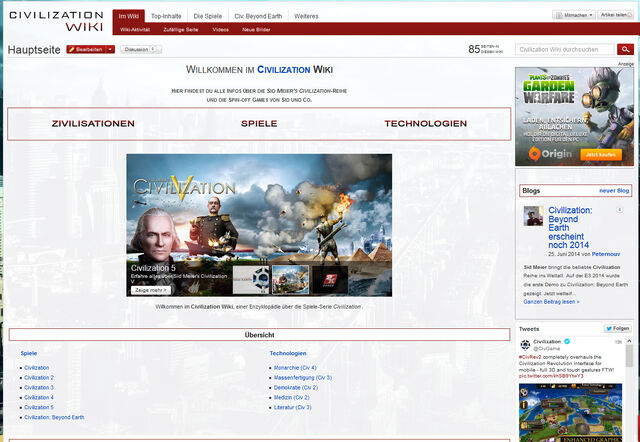The width and height of the screenshot is (640, 442).
Task: Open the Weiteres tab
Action: click(x=306, y=16)
